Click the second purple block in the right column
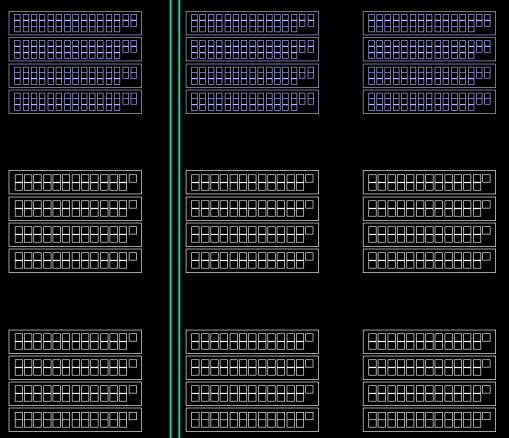This screenshot has height=438, width=509. pos(429,49)
